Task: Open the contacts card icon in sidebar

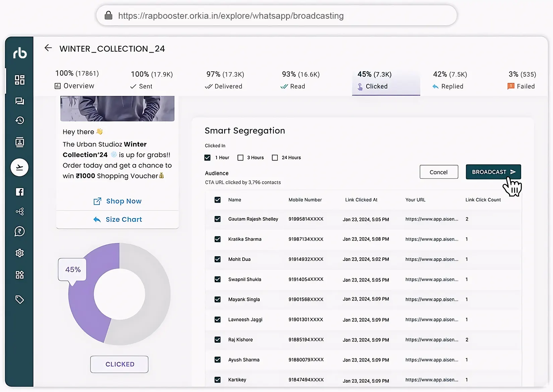Action: [19, 142]
